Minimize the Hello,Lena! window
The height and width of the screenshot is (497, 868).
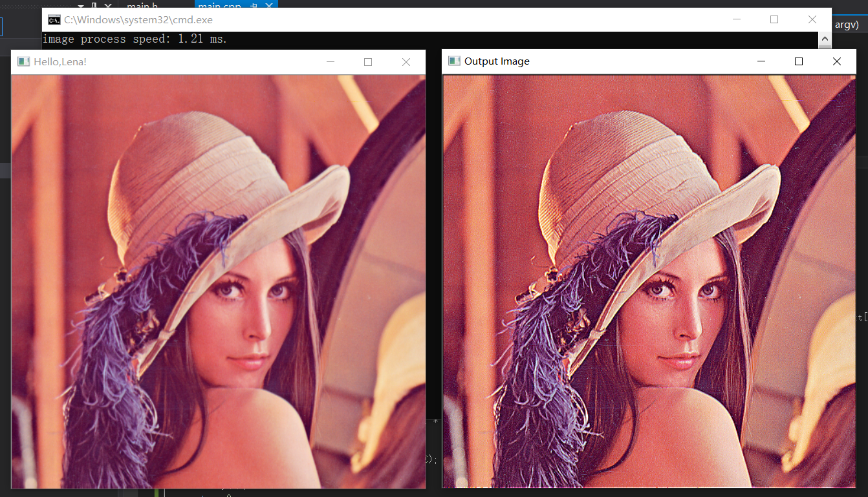331,62
